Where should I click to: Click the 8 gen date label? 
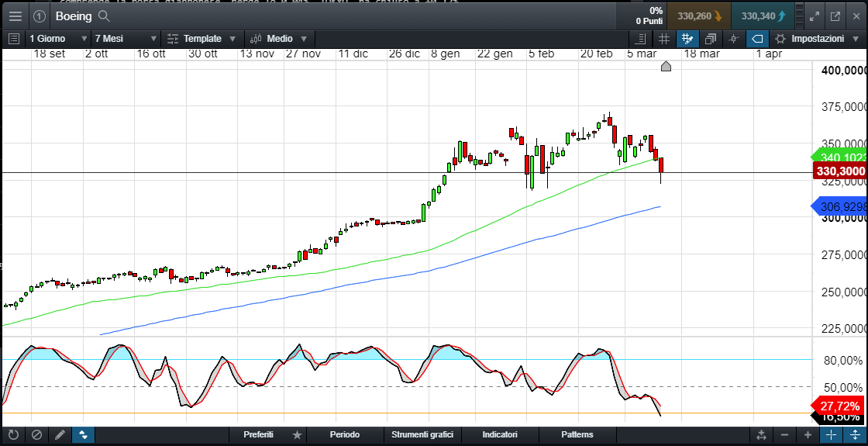445,54
